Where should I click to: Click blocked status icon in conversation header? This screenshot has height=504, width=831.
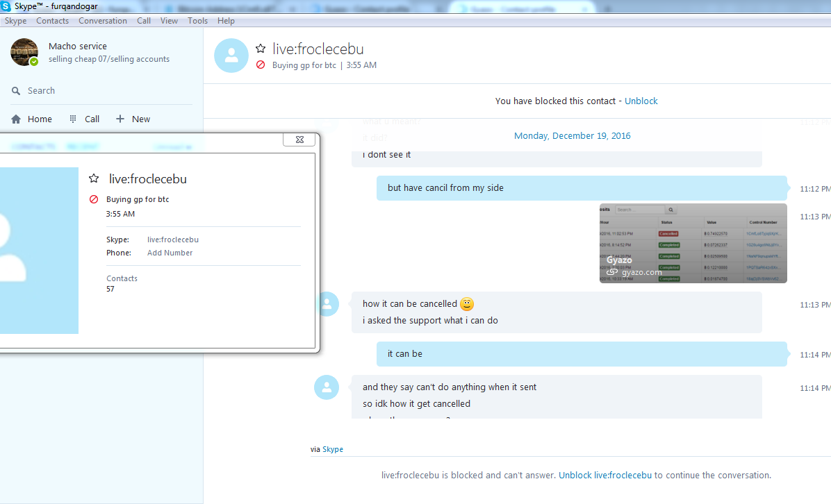pyautogui.click(x=261, y=65)
